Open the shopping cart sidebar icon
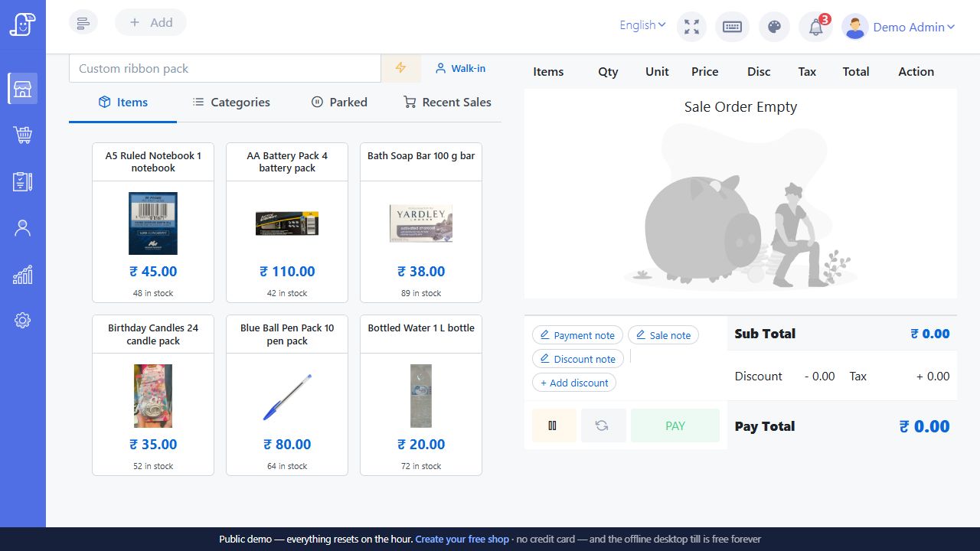980x551 pixels. (23, 135)
